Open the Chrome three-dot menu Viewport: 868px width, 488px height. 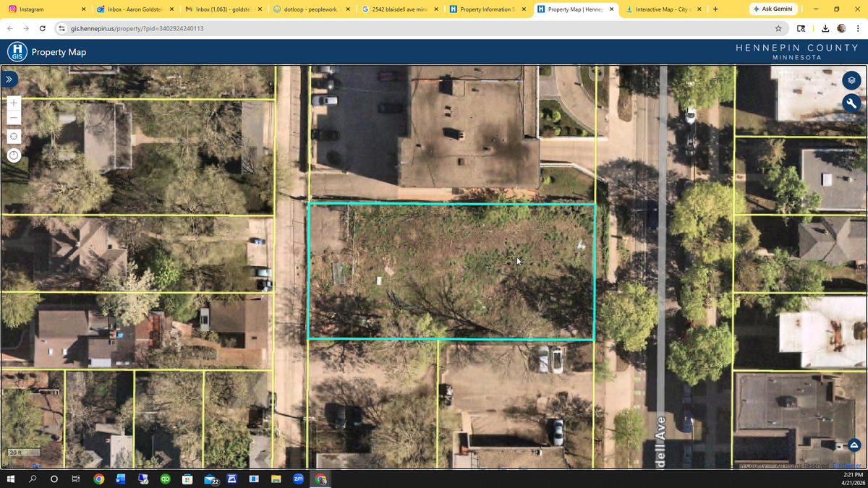pyautogui.click(x=859, y=27)
